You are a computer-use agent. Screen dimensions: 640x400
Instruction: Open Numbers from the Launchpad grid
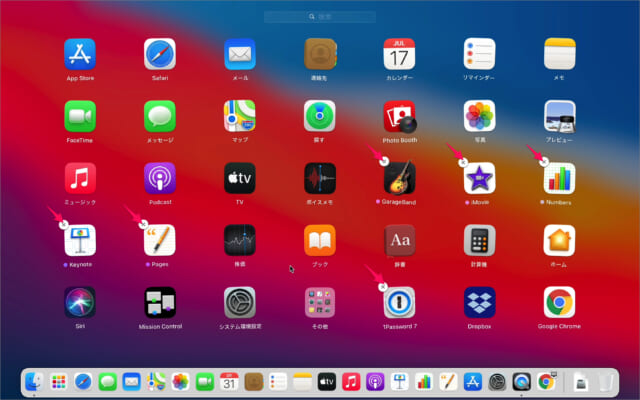tap(559, 178)
